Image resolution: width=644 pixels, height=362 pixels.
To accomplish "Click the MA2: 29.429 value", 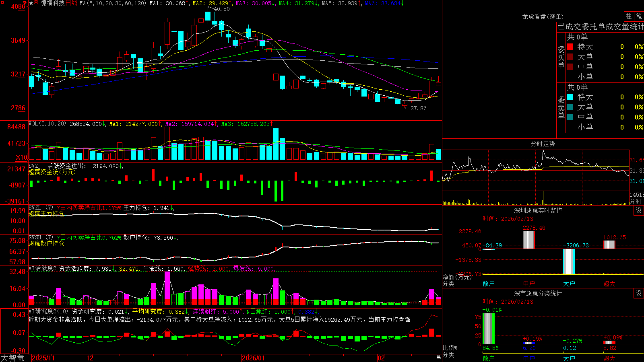I will (212, 3).
